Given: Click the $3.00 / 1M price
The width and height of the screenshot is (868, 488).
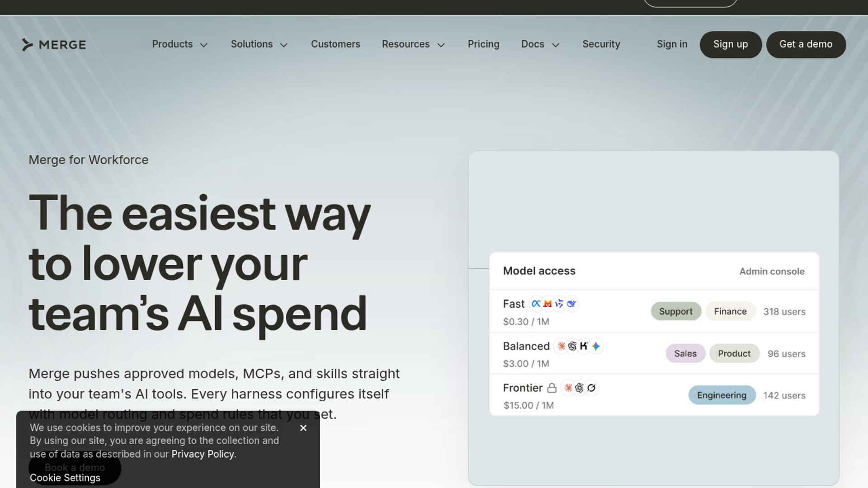Looking at the screenshot, I should [x=526, y=364].
